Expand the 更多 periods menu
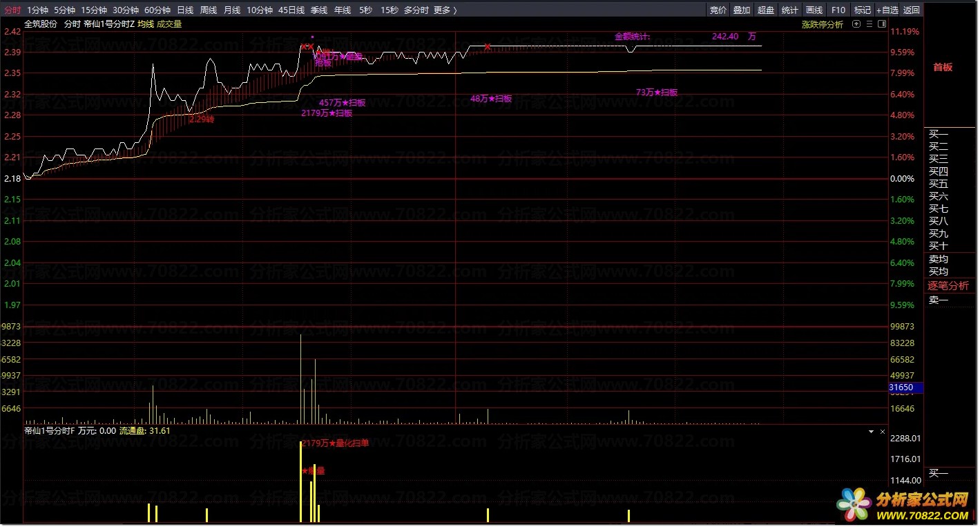Screen dimensions: 980x527 point(445,10)
